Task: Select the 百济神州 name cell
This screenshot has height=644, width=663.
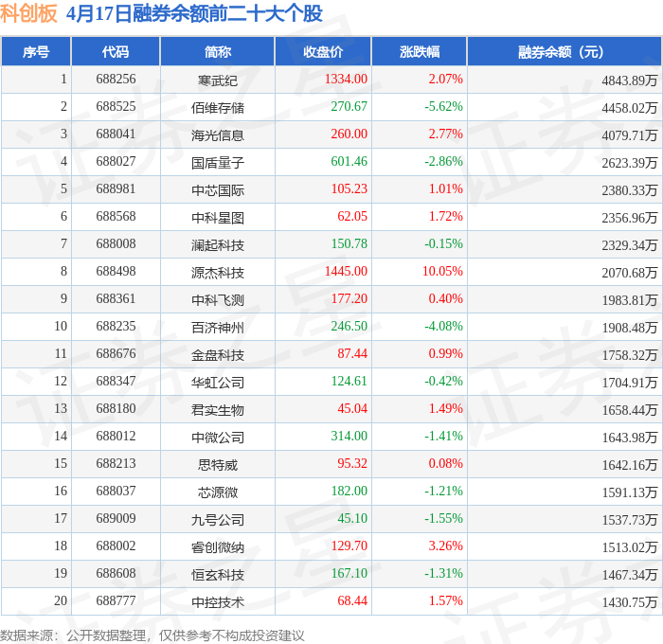Action: pos(218,328)
